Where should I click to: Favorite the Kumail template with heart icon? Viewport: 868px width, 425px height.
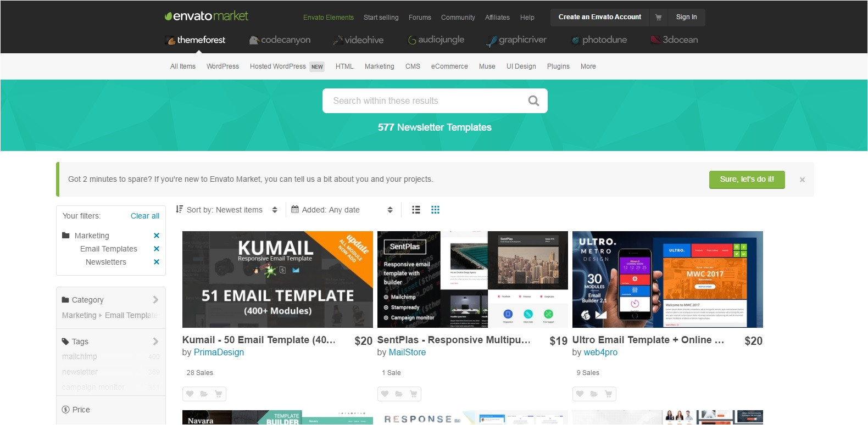coord(190,394)
